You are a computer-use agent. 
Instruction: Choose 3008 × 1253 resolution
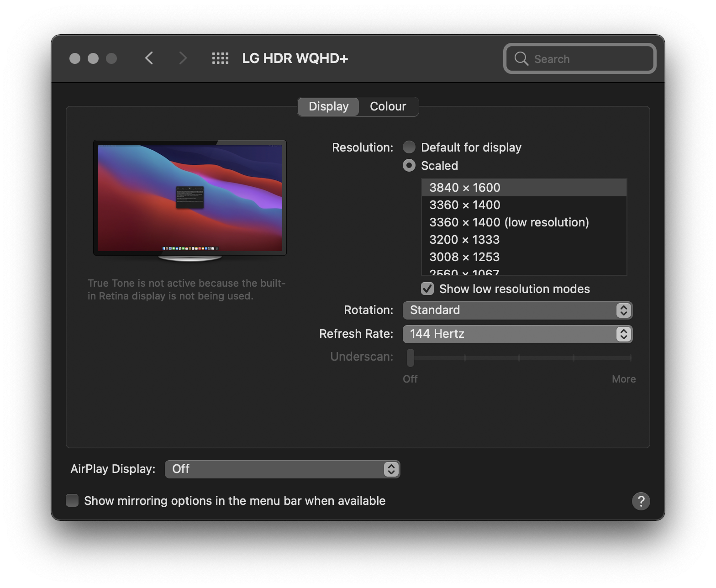(524, 257)
